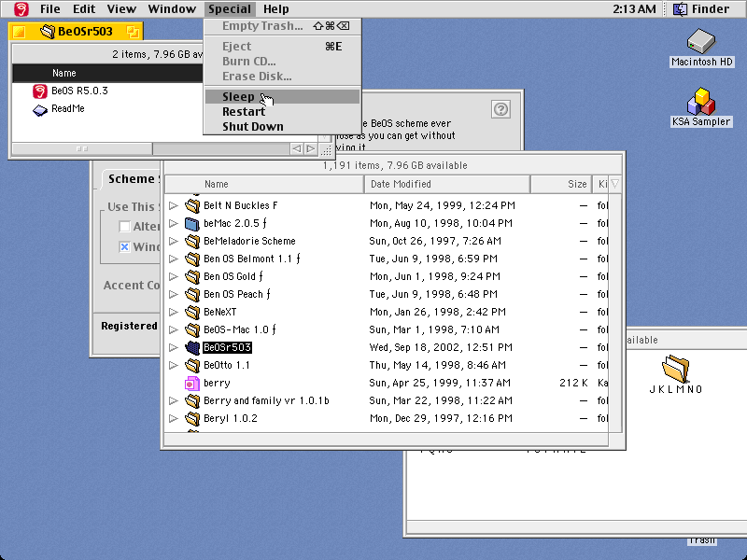
Task: Open the Finder application menu icon
Action: [x=680, y=8]
